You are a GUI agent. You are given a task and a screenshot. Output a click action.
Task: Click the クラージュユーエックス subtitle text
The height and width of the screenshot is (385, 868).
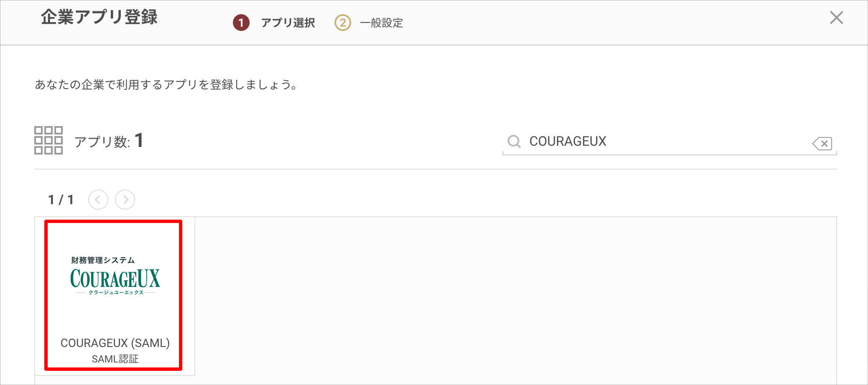point(116,293)
